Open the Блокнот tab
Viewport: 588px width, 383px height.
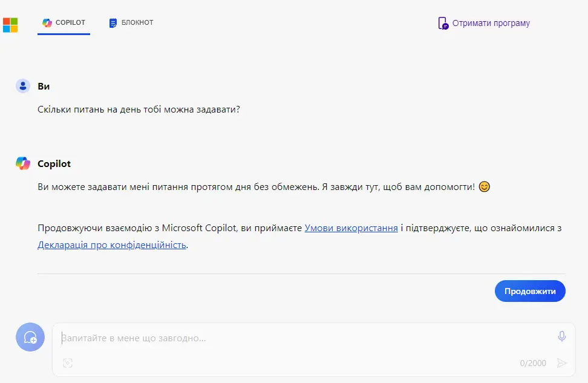coord(131,23)
